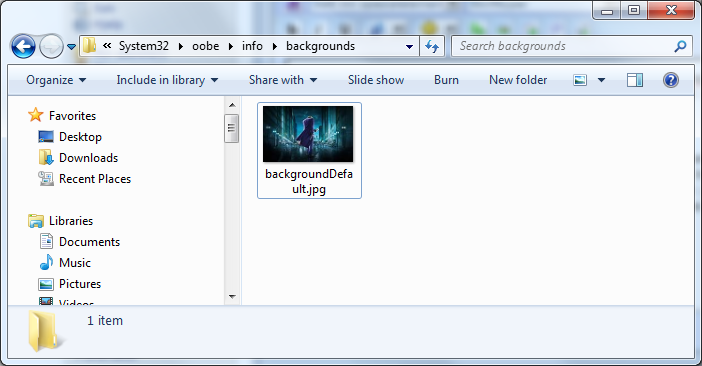Image resolution: width=702 pixels, height=366 pixels.
Task: Open the Include in library menu
Action: (167, 80)
